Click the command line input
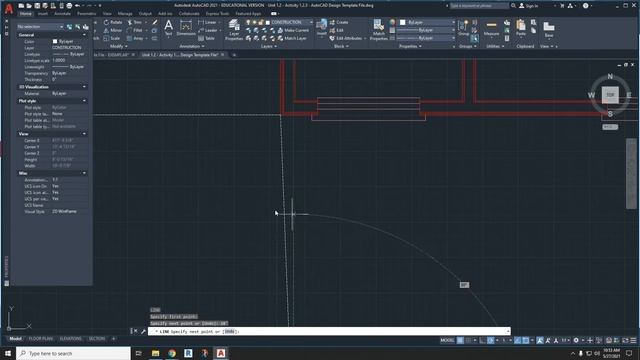Viewport: 640px width, 360px height. (x=329, y=331)
